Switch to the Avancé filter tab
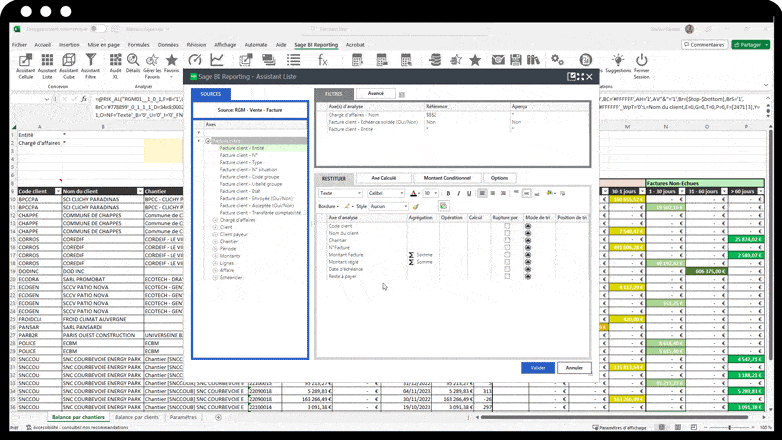 (376, 94)
